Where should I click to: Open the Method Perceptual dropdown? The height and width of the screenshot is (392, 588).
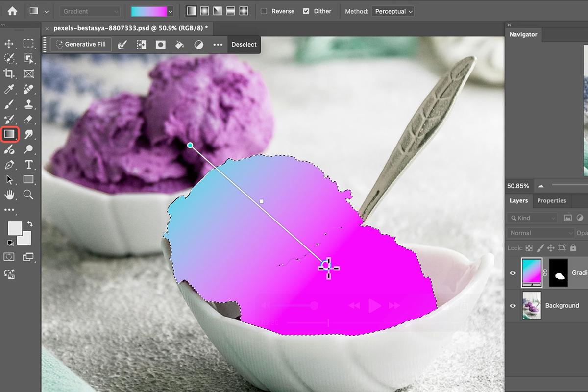pos(393,11)
